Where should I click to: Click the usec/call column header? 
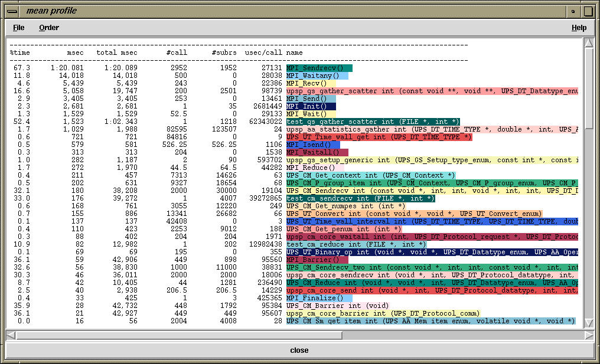[x=263, y=53]
